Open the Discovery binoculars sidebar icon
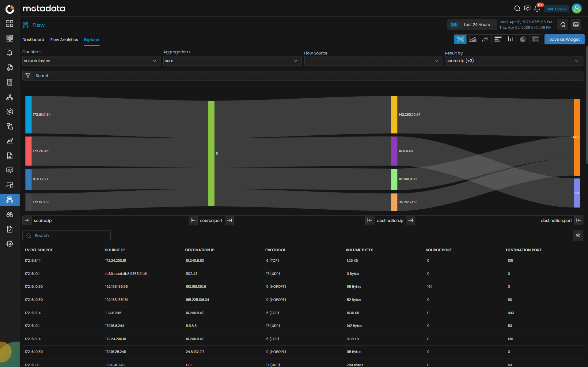The height and width of the screenshot is (367, 588). 9,215
